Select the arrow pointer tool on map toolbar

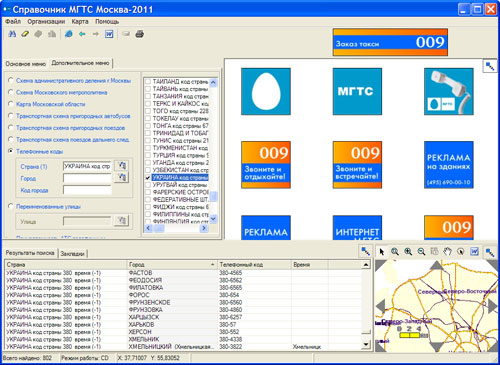click(382, 252)
